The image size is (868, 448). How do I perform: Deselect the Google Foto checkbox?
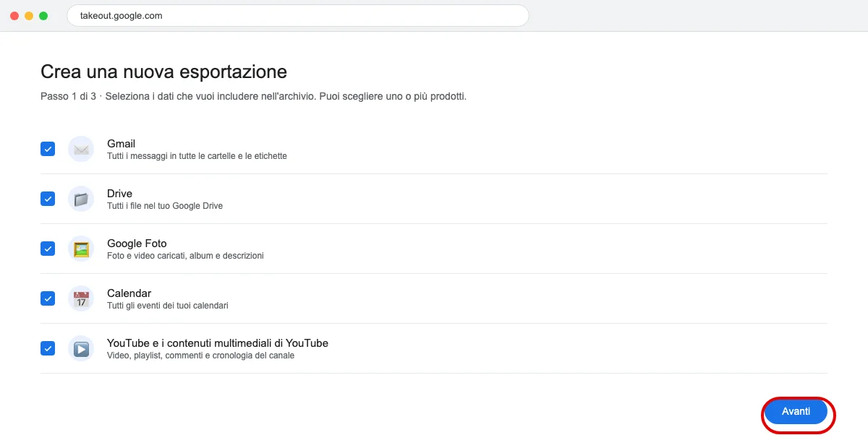[48, 249]
